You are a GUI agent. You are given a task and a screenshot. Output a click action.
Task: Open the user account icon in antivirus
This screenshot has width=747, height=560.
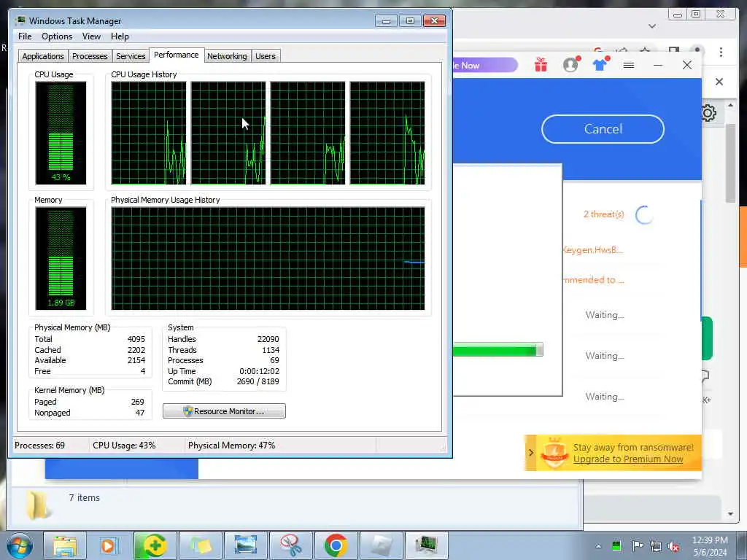click(x=570, y=64)
